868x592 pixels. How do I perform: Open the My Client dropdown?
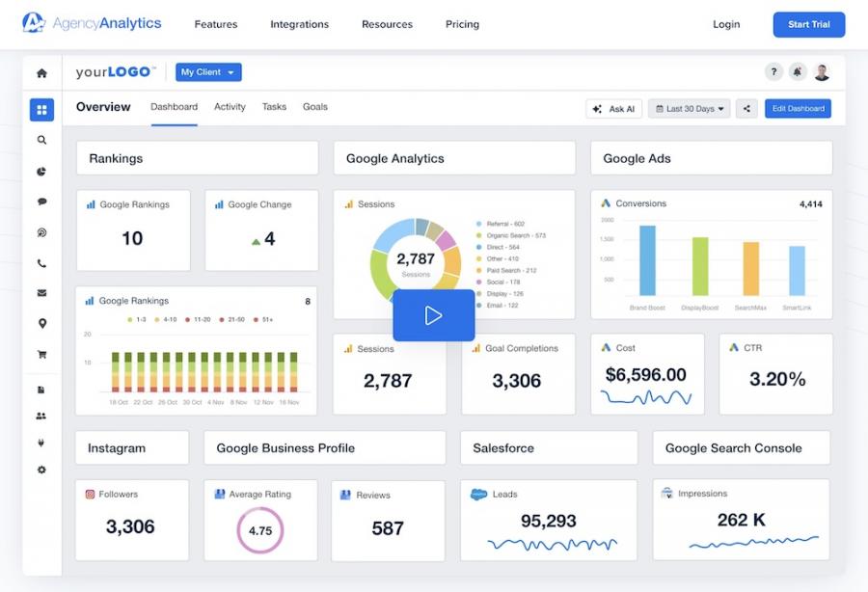point(208,72)
